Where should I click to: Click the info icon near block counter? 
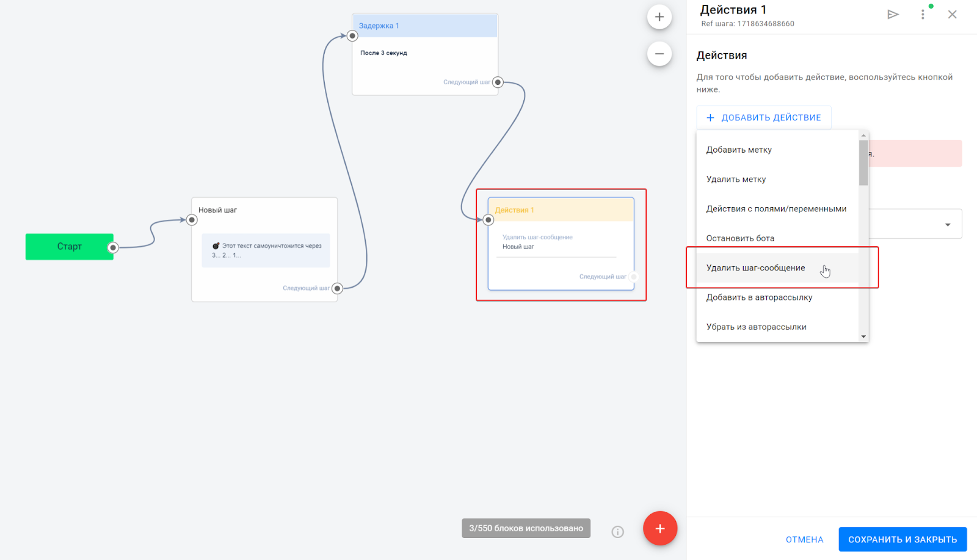tap(617, 532)
